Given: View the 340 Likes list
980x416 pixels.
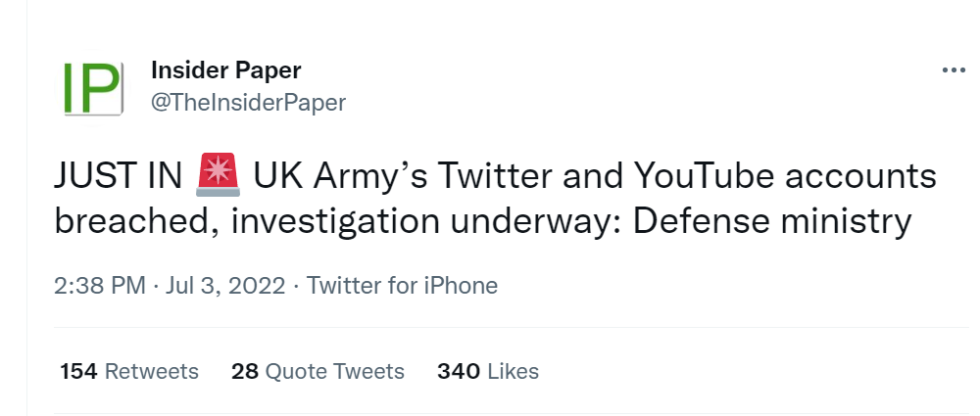Looking at the screenshot, I should (x=488, y=372).
